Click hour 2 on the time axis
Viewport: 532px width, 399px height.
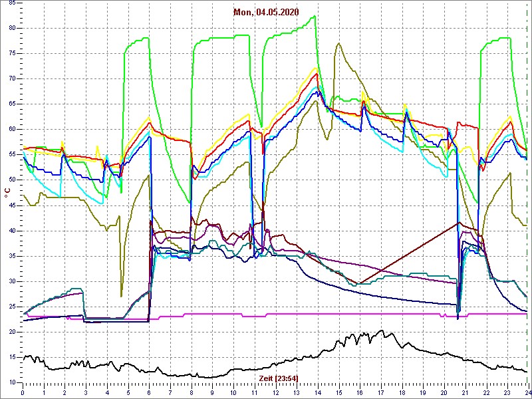click(65, 393)
